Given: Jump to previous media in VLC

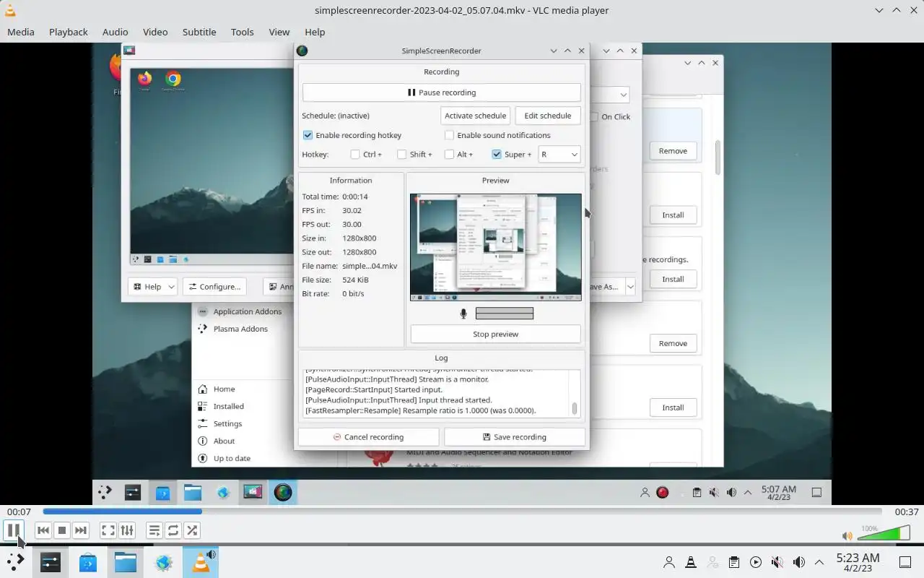Looking at the screenshot, I should [x=43, y=530].
